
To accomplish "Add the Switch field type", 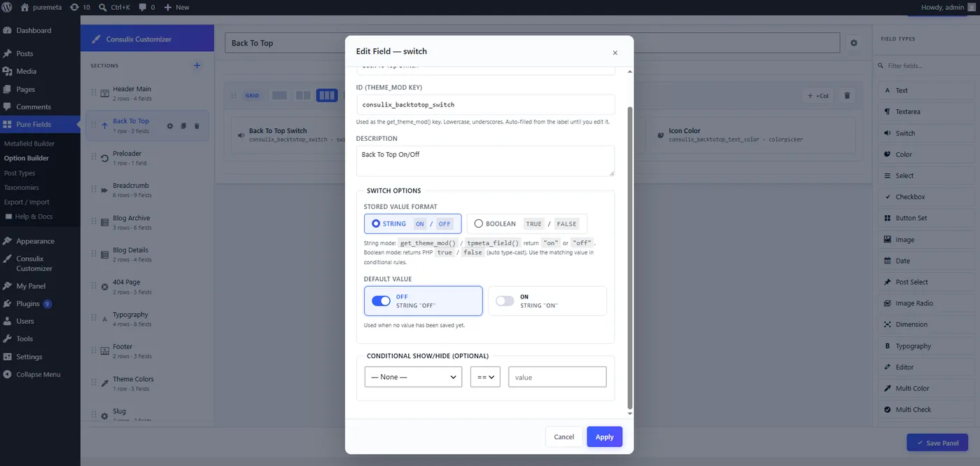I will pos(925,133).
